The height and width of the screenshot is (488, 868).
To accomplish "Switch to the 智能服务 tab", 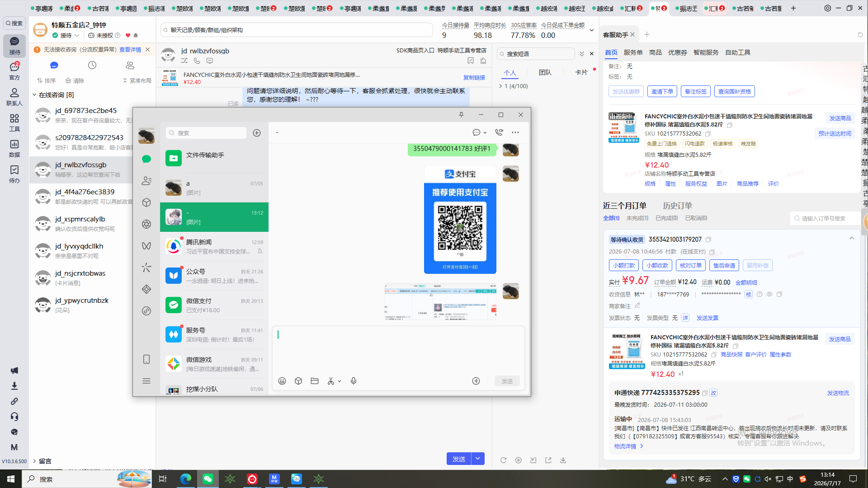I will pos(706,52).
